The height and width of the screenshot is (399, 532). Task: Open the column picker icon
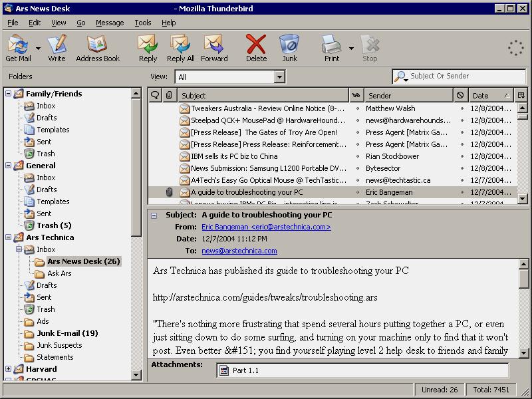521,95
